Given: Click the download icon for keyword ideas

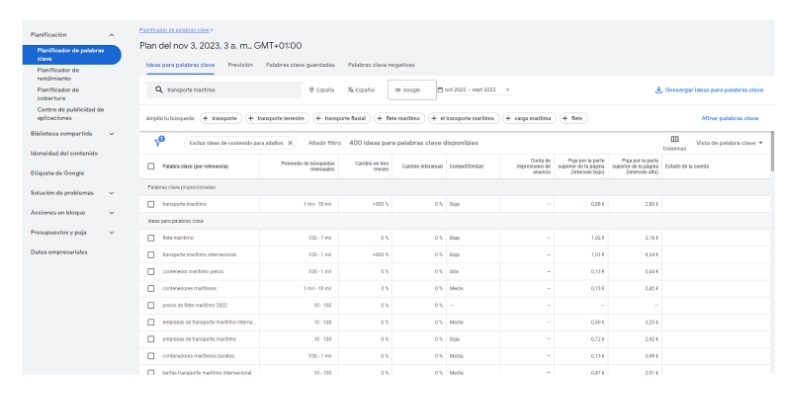Looking at the screenshot, I should (x=658, y=89).
